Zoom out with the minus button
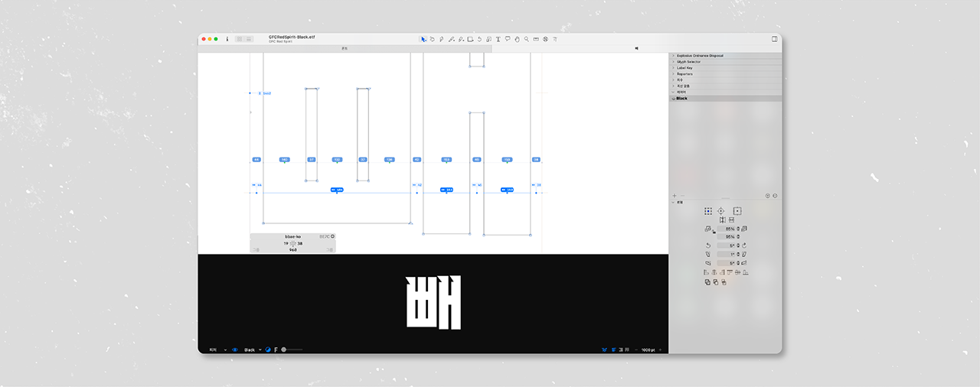The height and width of the screenshot is (387, 980). point(636,350)
